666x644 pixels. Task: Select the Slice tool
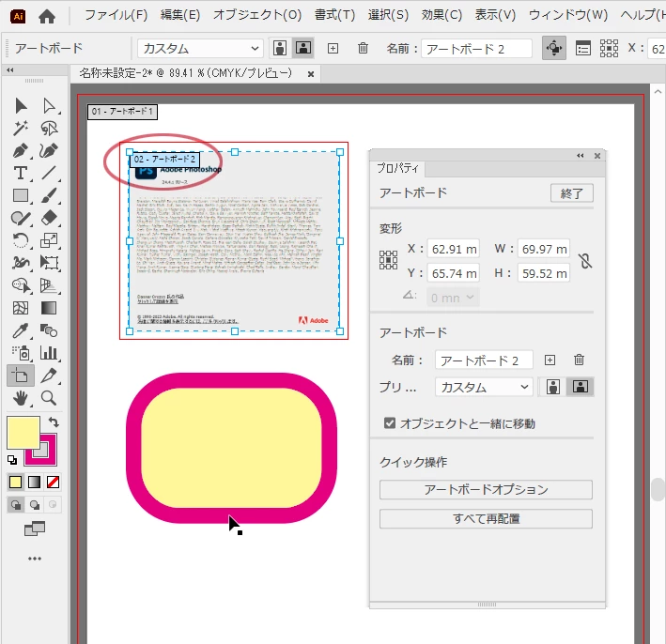(x=49, y=376)
